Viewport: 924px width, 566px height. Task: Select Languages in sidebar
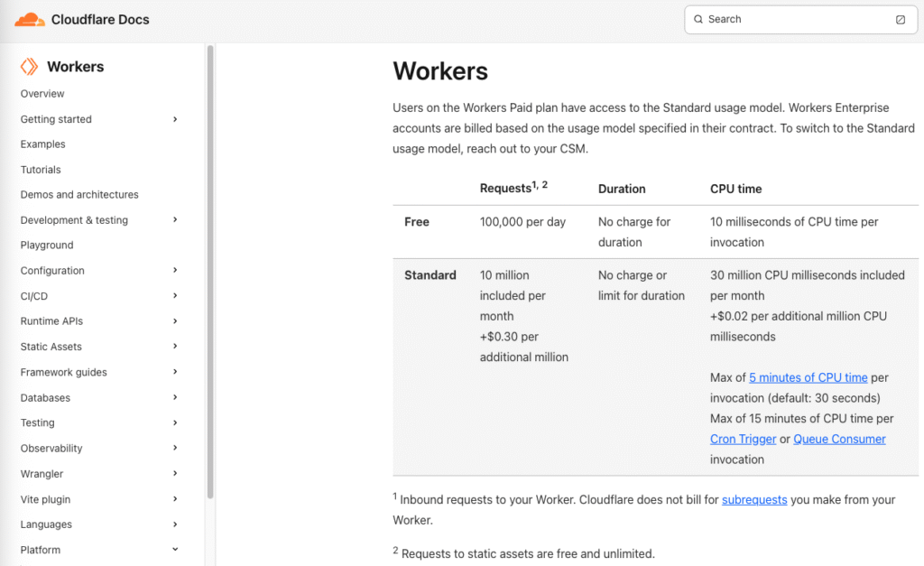pos(46,524)
